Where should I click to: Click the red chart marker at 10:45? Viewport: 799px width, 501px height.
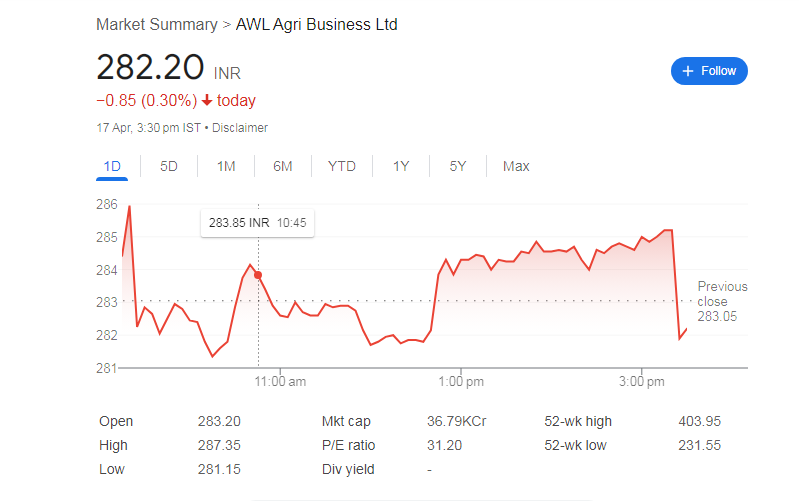[258, 275]
